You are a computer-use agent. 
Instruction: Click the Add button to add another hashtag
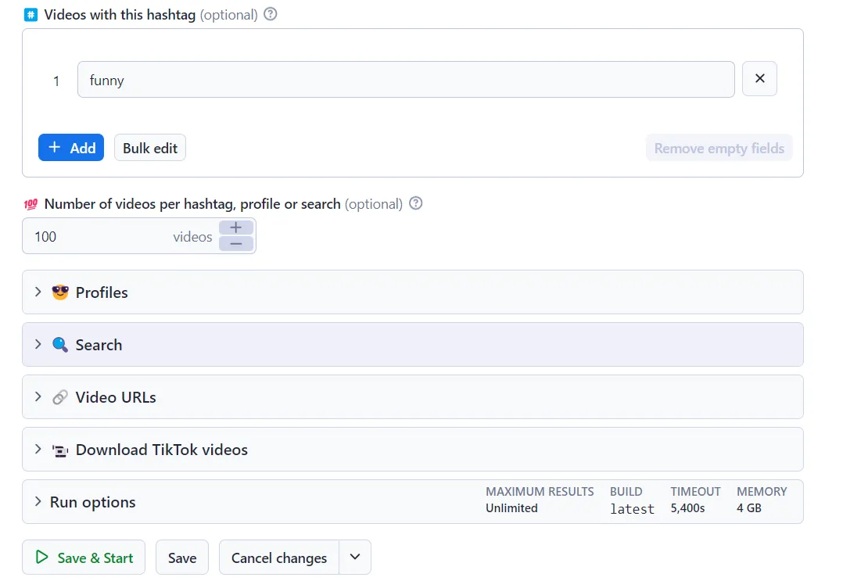pos(70,147)
